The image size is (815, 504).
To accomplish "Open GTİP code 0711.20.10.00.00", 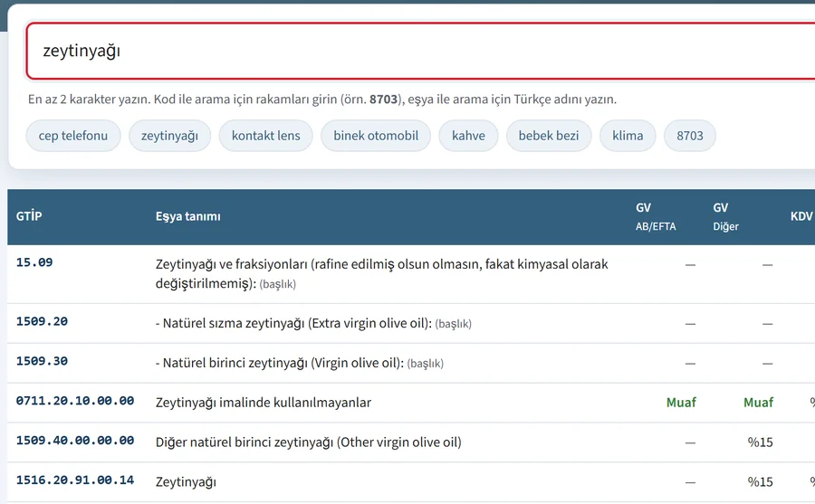I will coord(75,401).
